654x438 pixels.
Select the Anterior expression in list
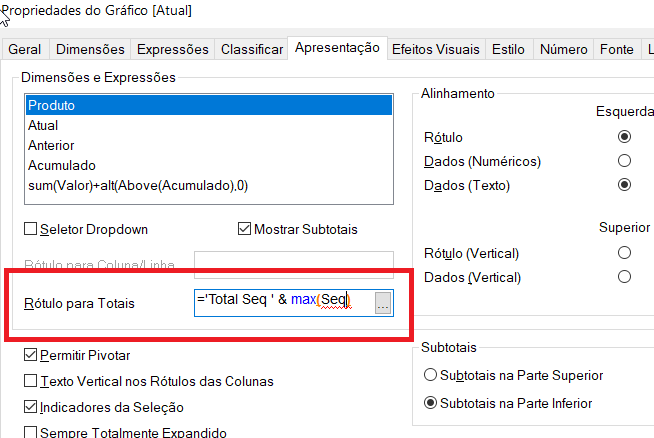51,145
